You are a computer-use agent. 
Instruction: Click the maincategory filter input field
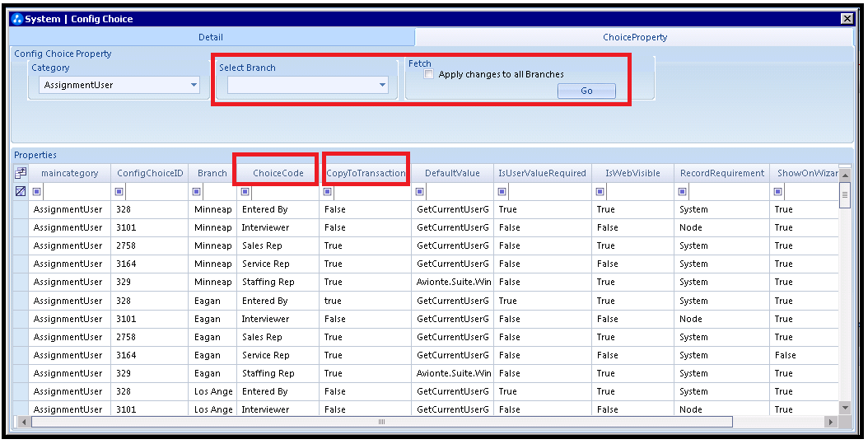[x=76, y=192]
